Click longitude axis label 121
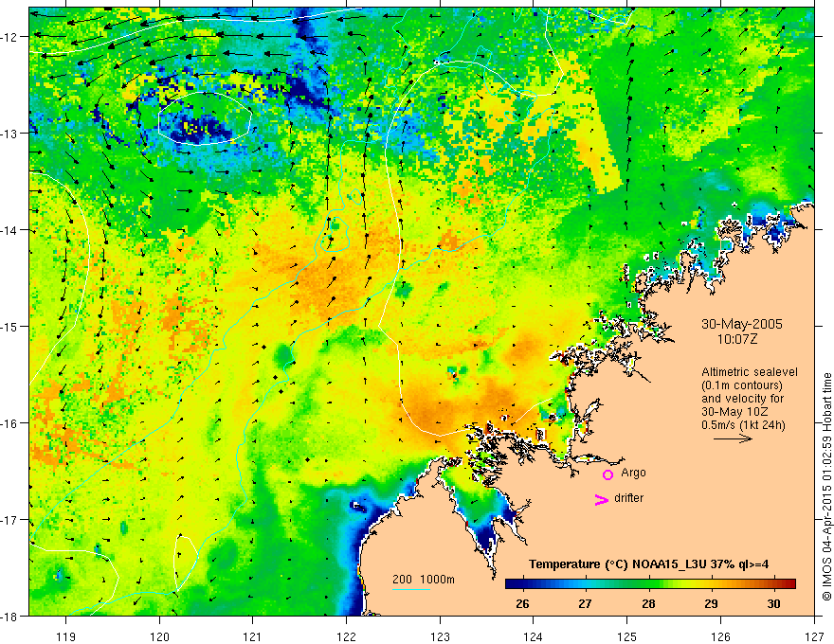 (x=253, y=637)
